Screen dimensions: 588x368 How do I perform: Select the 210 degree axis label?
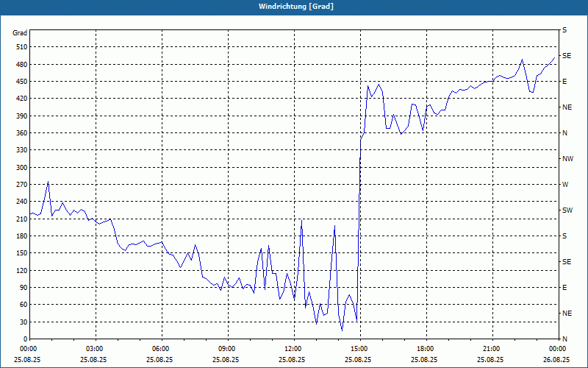click(22, 219)
